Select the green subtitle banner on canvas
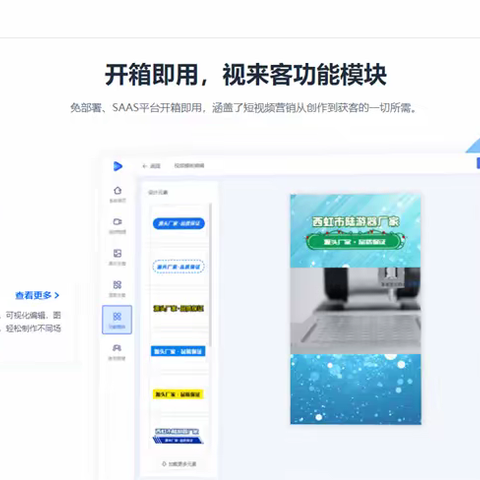The width and height of the screenshot is (480, 480). (355, 242)
